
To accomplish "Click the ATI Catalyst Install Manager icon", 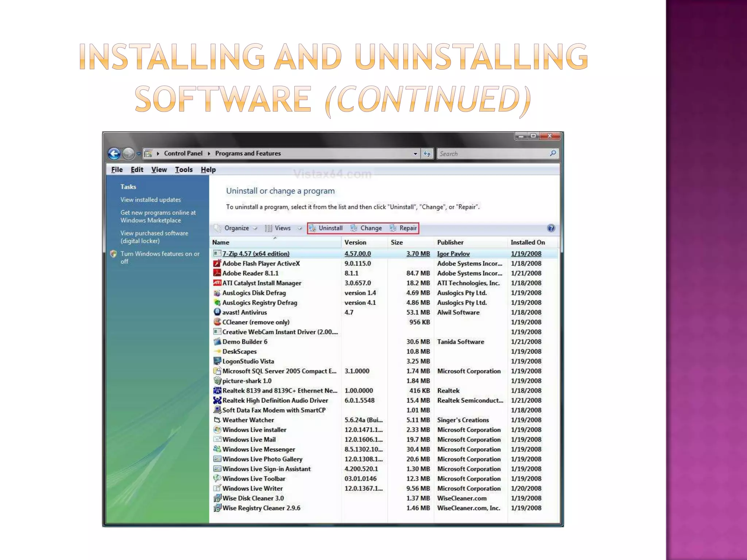I will [x=217, y=283].
